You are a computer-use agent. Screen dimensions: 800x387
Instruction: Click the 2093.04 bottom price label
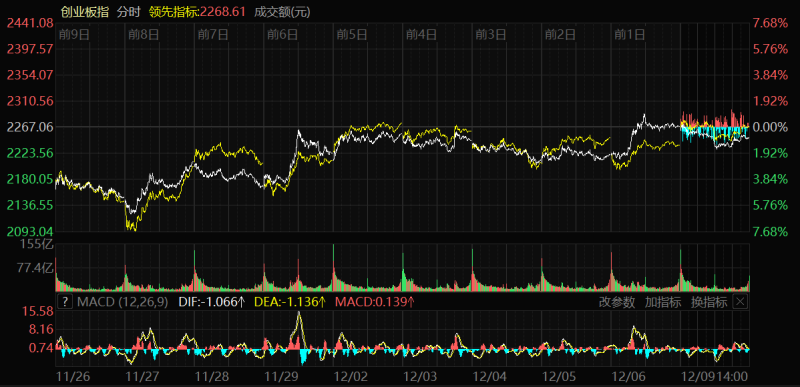pos(30,231)
